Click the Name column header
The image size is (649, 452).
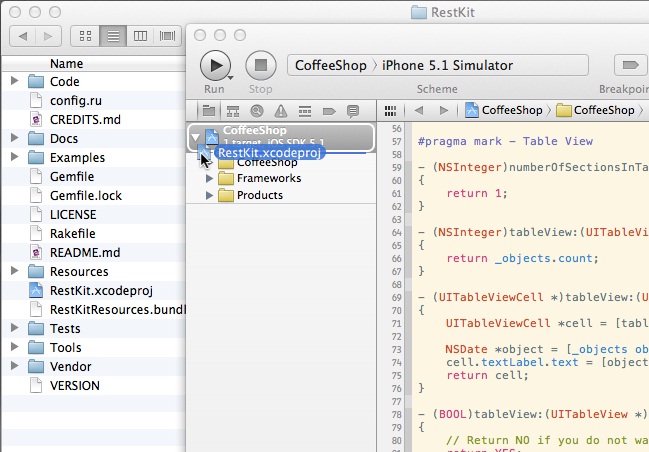click(x=66, y=63)
